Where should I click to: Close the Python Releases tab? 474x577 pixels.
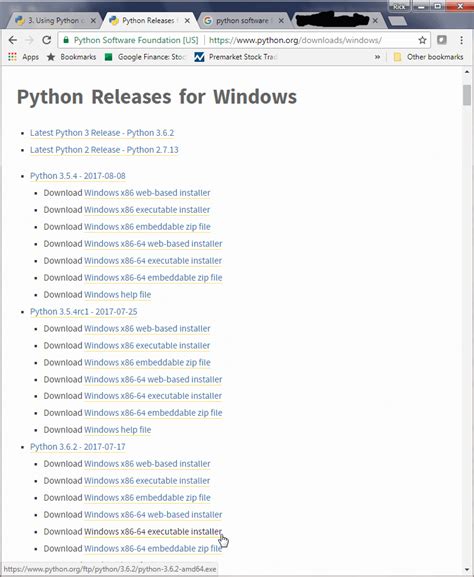point(187,21)
